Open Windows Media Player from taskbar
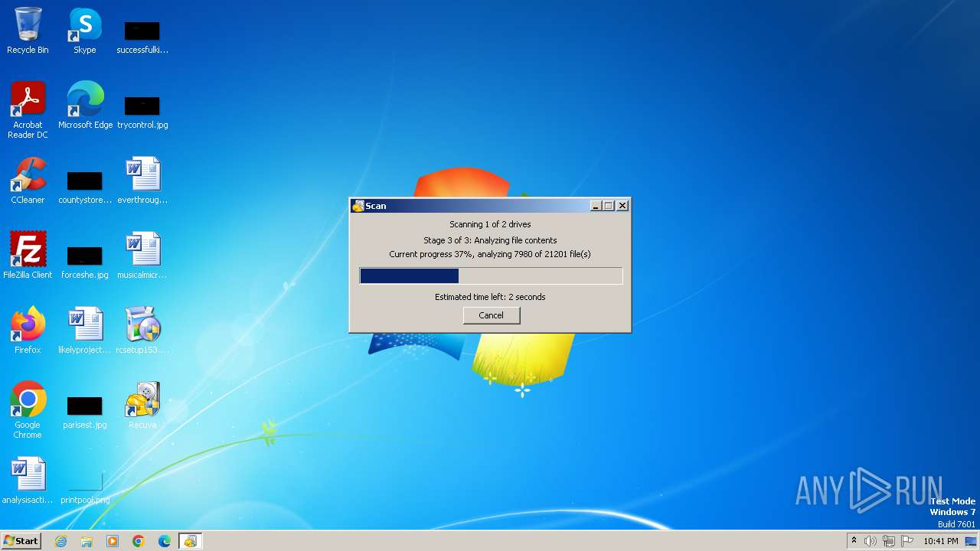Viewport: 980px width, 551px height. click(113, 541)
